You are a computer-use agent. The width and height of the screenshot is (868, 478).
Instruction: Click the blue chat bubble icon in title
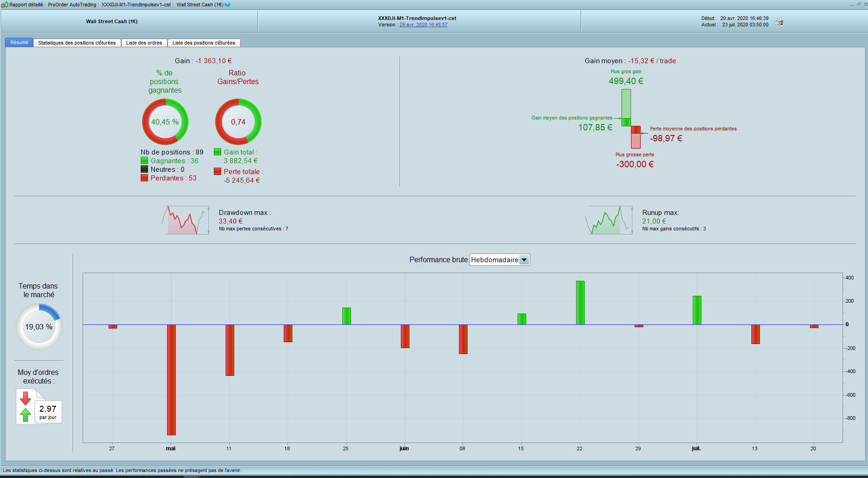(x=227, y=5)
